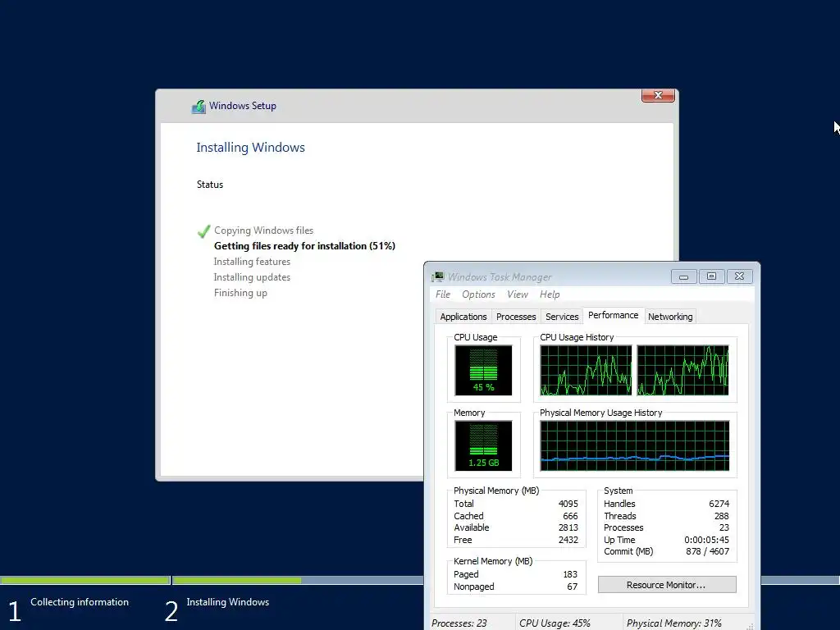Click the Memory 1.25 GB gauge
The width and height of the screenshot is (840, 630).
[483, 445]
